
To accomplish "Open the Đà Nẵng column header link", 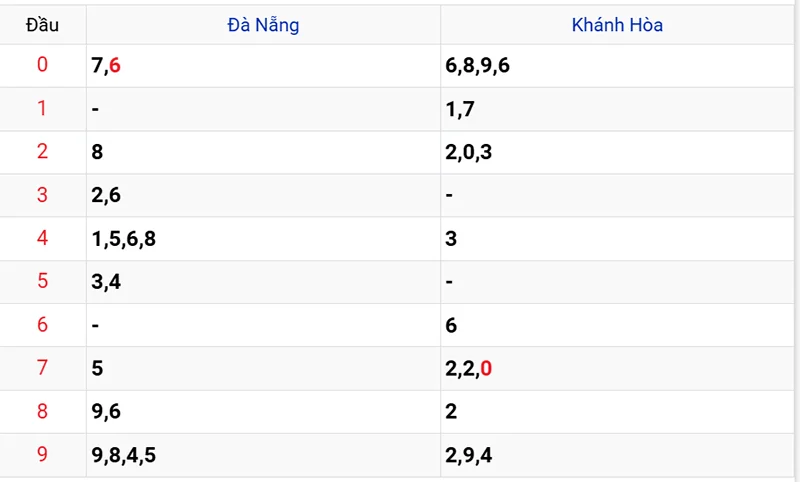I will tap(263, 25).
